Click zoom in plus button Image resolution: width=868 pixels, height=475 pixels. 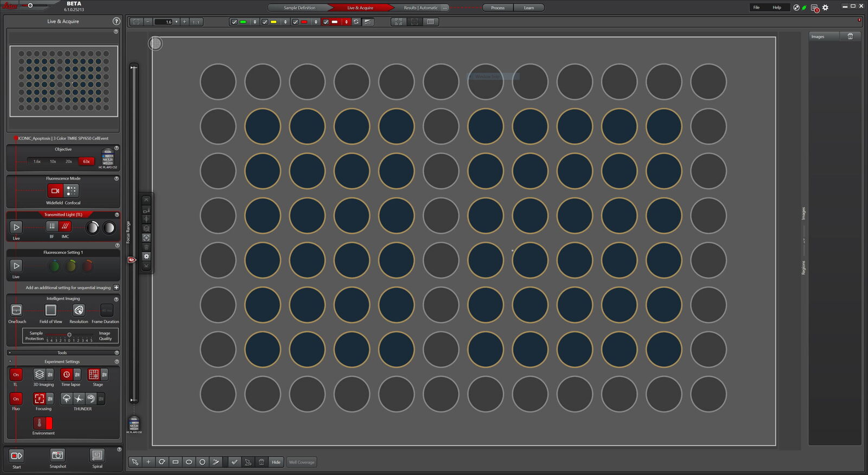[x=184, y=22]
